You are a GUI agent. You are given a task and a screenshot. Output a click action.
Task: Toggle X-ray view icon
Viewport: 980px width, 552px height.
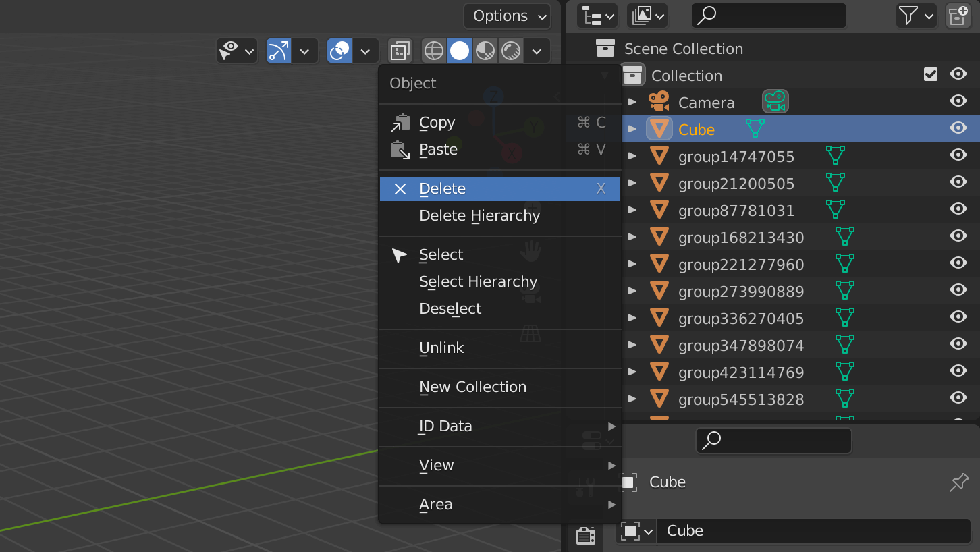[x=400, y=51]
